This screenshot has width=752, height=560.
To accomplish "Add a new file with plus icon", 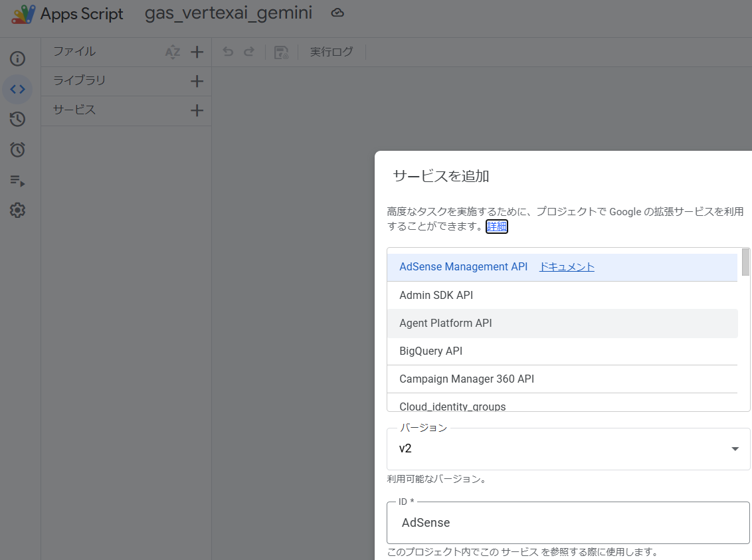I will [x=197, y=52].
